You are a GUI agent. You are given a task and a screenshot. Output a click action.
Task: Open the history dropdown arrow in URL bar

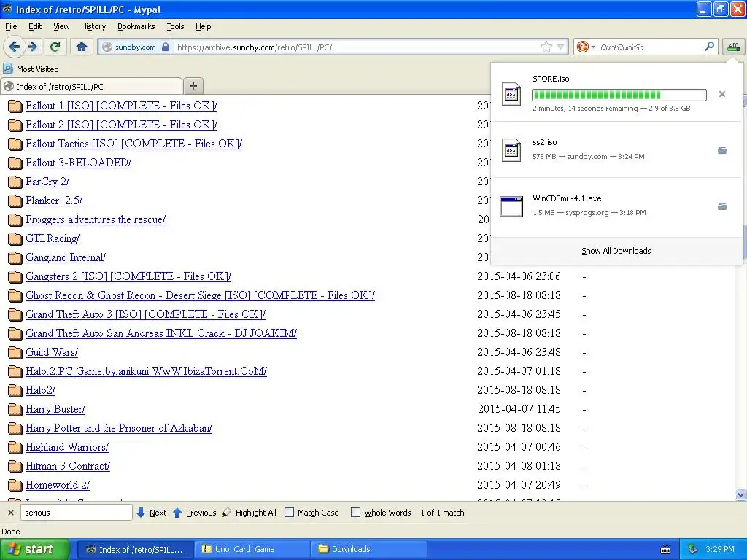coord(560,47)
